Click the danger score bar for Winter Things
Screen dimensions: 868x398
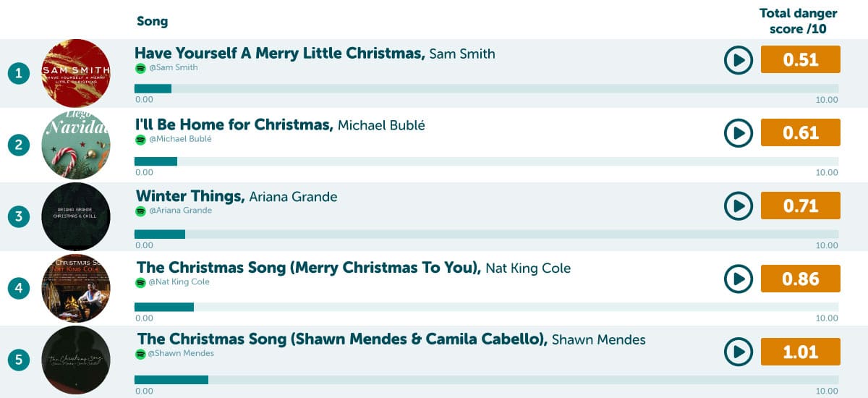(x=486, y=234)
